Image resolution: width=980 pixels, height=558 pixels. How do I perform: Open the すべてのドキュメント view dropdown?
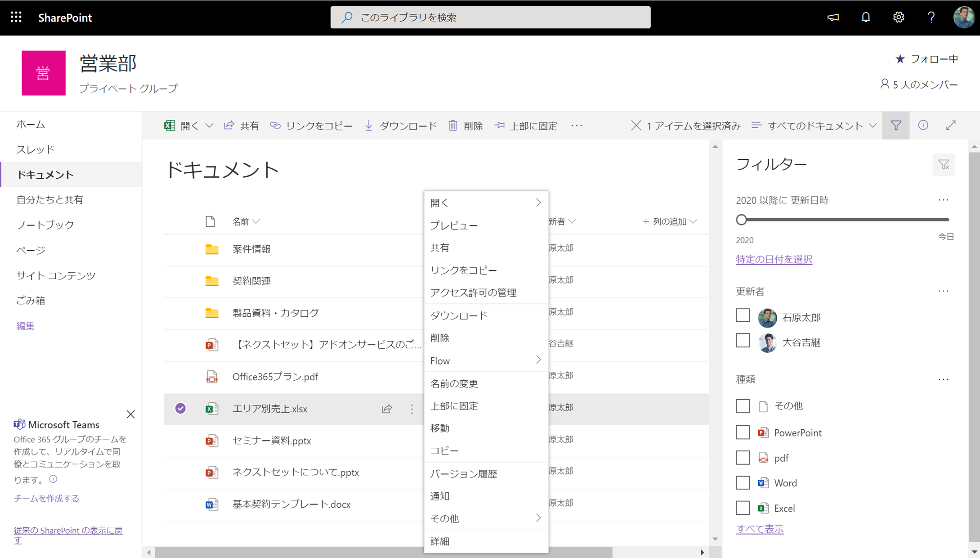(814, 126)
